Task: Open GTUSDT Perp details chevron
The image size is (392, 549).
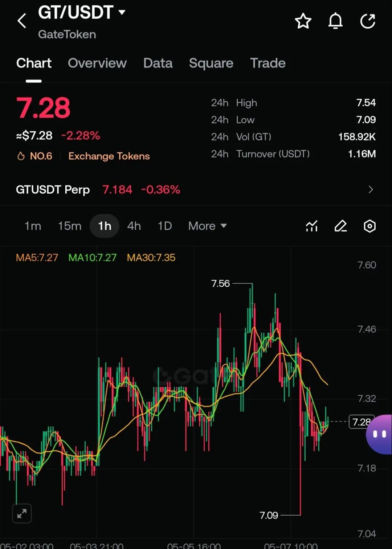Action: (x=371, y=189)
